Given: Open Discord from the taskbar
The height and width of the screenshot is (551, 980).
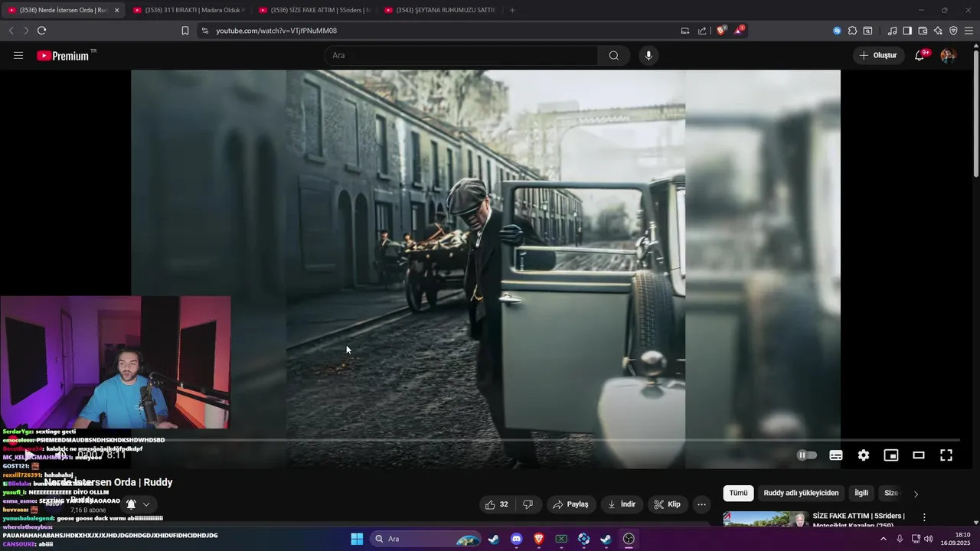Looking at the screenshot, I should coord(516,539).
